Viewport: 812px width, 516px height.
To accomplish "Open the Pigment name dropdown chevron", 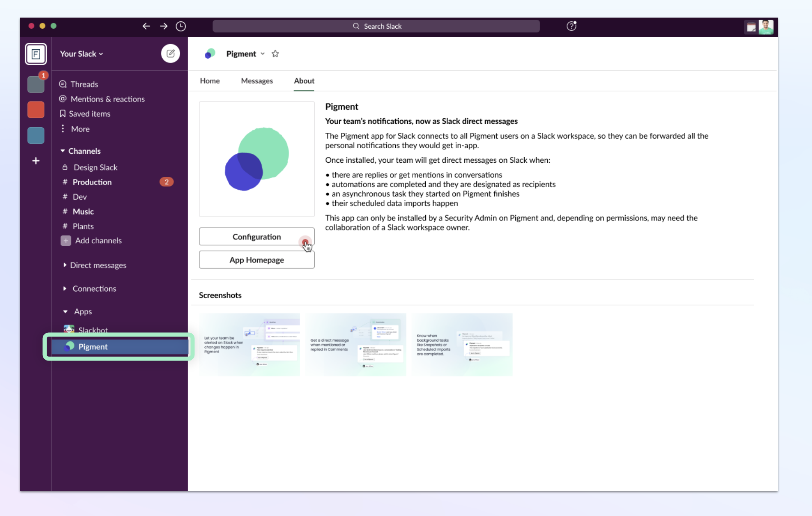I will point(263,54).
